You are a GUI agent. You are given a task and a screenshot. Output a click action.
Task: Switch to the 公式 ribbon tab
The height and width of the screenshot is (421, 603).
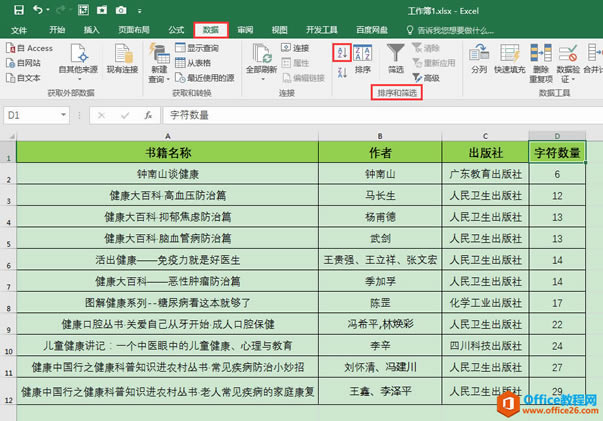click(176, 30)
